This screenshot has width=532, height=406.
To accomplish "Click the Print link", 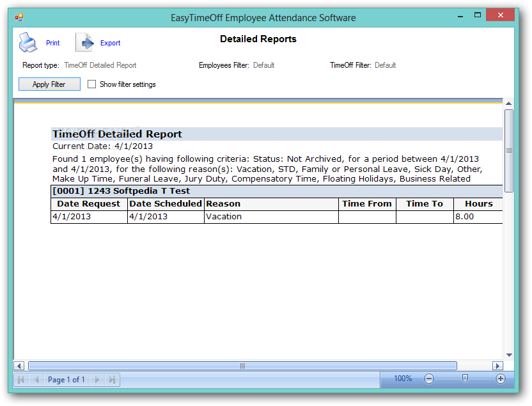I will (x=52, y=43).
